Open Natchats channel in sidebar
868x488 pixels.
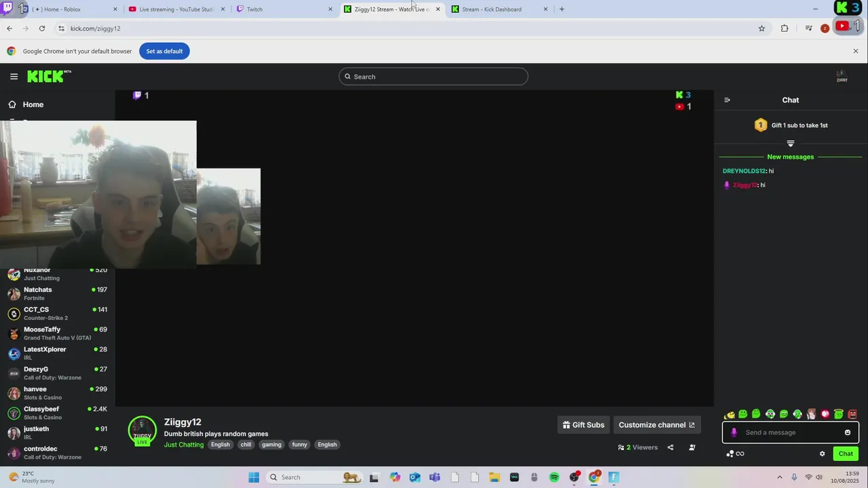click(58, 293)
